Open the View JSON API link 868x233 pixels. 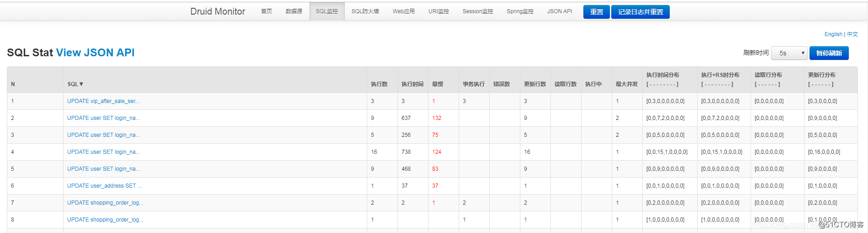coord(95,53)
